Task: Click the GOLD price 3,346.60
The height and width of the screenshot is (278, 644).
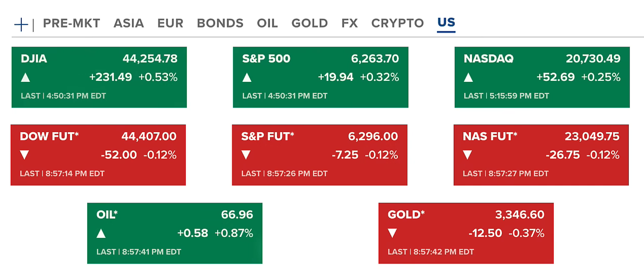Action: pos(520,214)
